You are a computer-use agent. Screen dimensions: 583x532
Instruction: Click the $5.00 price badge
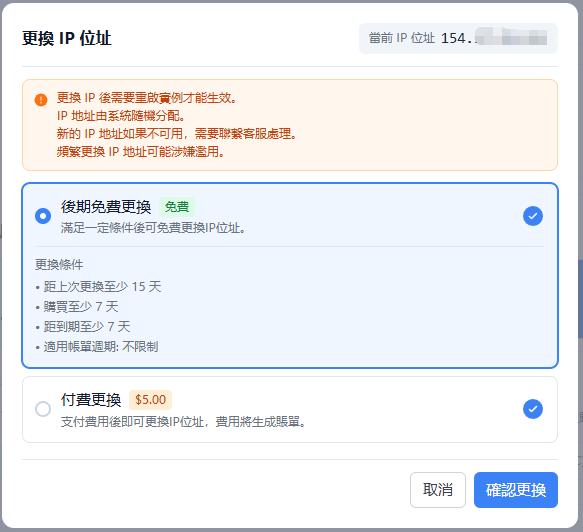point(150,400)
